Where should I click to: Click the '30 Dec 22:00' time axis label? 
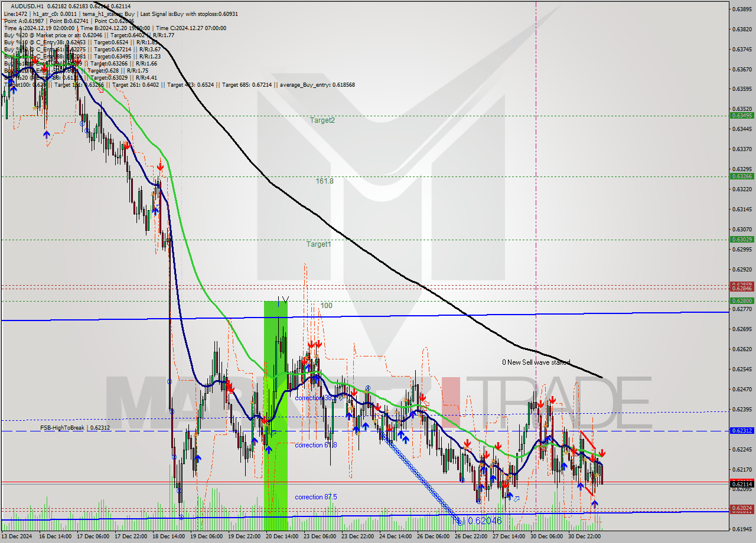pos(585,537)
